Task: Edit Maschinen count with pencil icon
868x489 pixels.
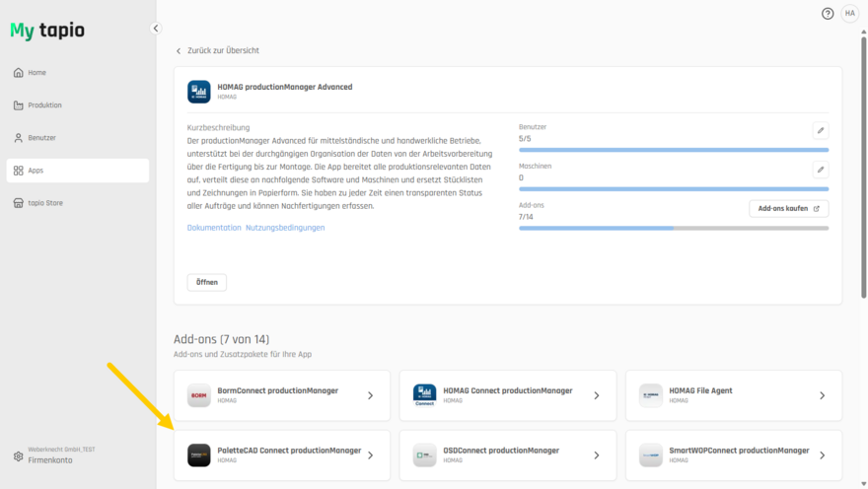Action: click(821, 170)
